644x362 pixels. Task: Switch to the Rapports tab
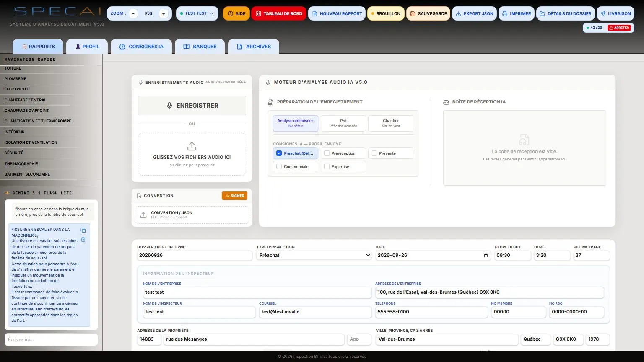38,47
